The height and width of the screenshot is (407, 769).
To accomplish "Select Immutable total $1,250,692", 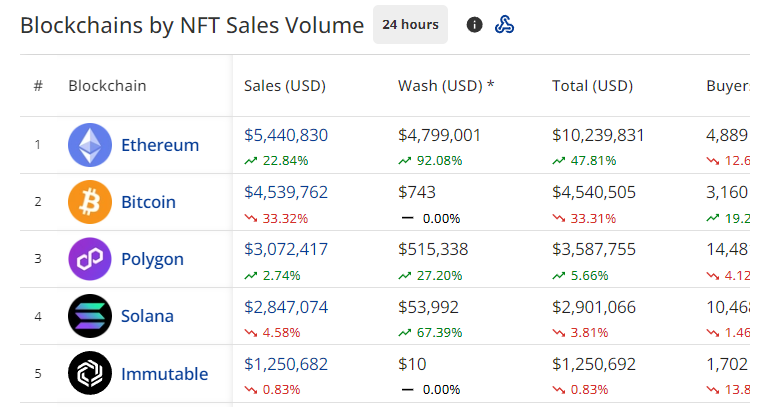I will click(594, 364).
